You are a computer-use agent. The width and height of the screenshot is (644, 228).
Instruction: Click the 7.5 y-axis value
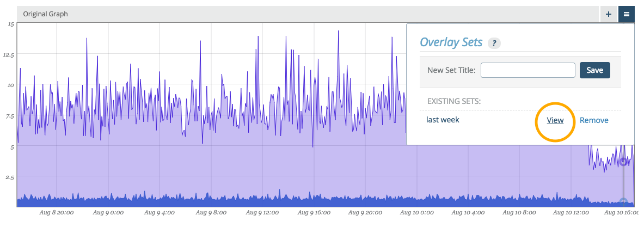[x=10, y=116]
